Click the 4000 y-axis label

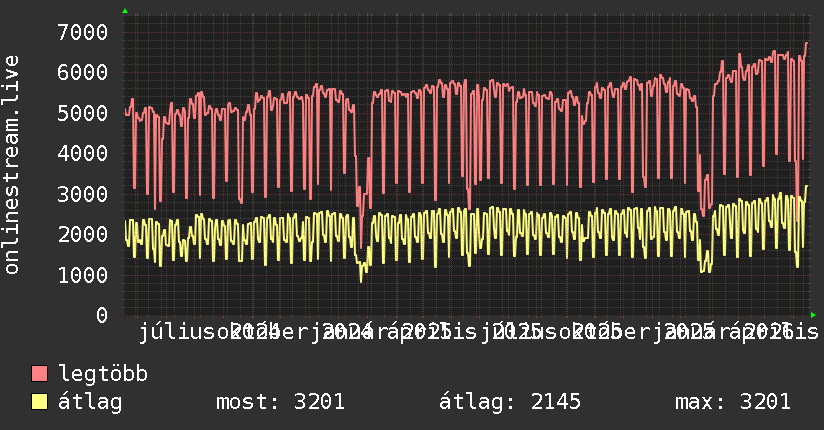tap(83, 153)
